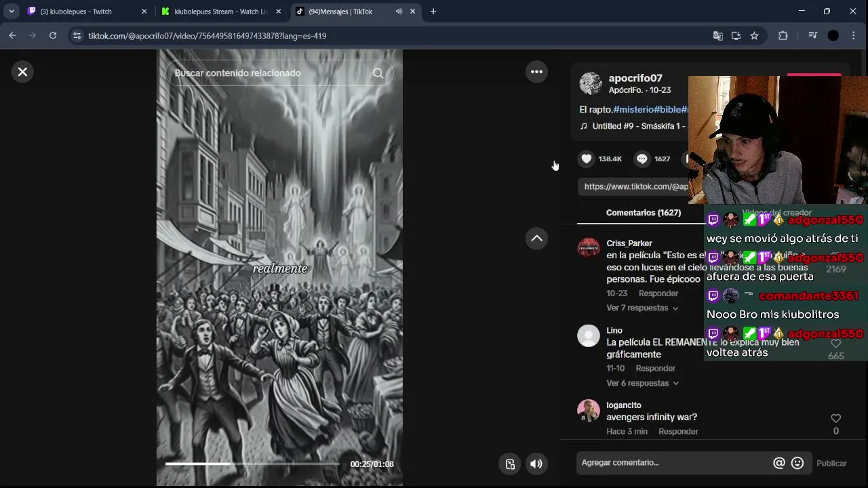Open logancito's profile avatar
Image resolution: width=868 pixels, height=488 pixels.
pos(589,410)
